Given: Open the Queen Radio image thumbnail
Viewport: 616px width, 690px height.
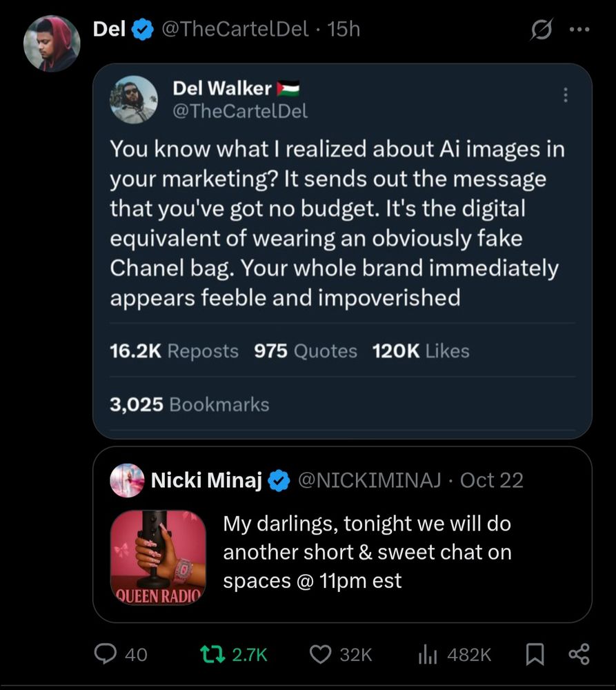Looking at the screenshot, I should [159, 558].
